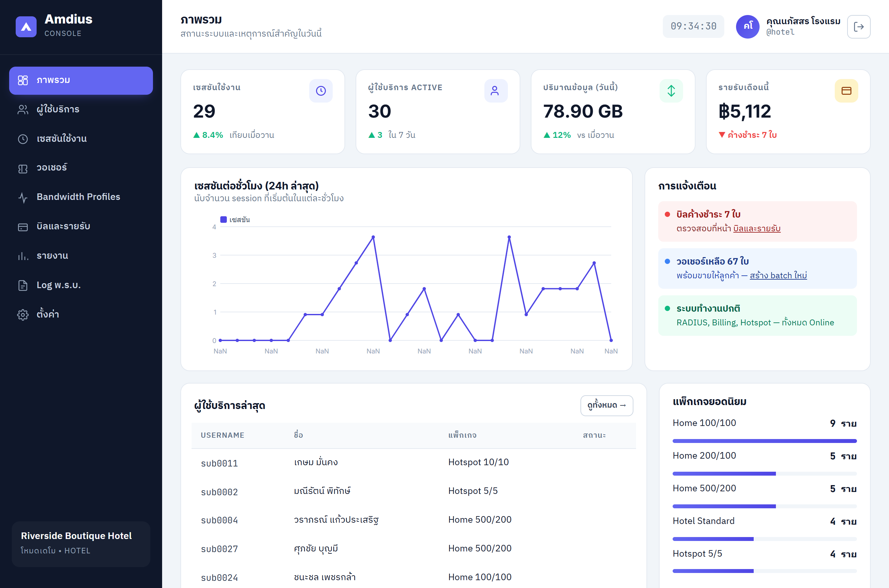This screenshot has width=889, height=588.
Task: Open the ผู้ใช้บริการ menu item
Action: point(81,109)
